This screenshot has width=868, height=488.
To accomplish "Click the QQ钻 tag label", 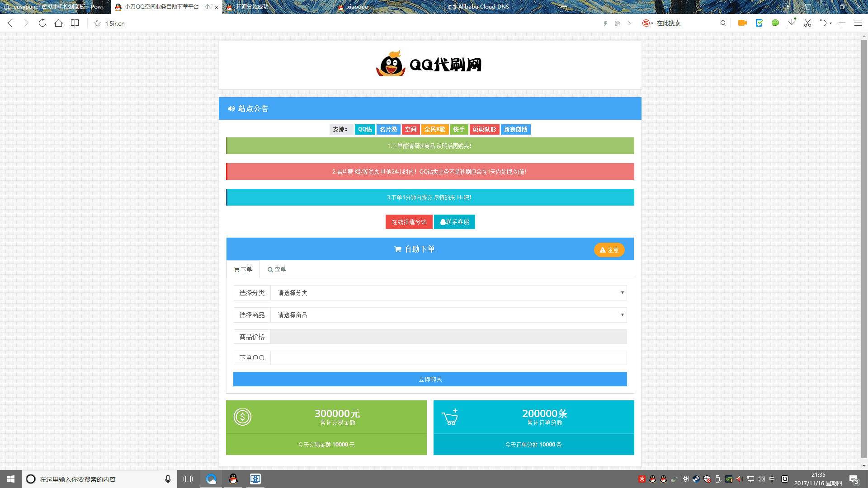I will (365, 129).
